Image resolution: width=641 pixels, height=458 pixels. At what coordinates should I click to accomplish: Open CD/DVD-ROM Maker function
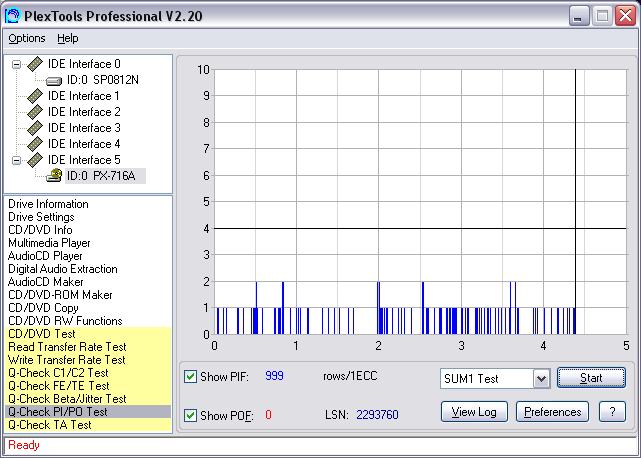(x=60, y=295)
